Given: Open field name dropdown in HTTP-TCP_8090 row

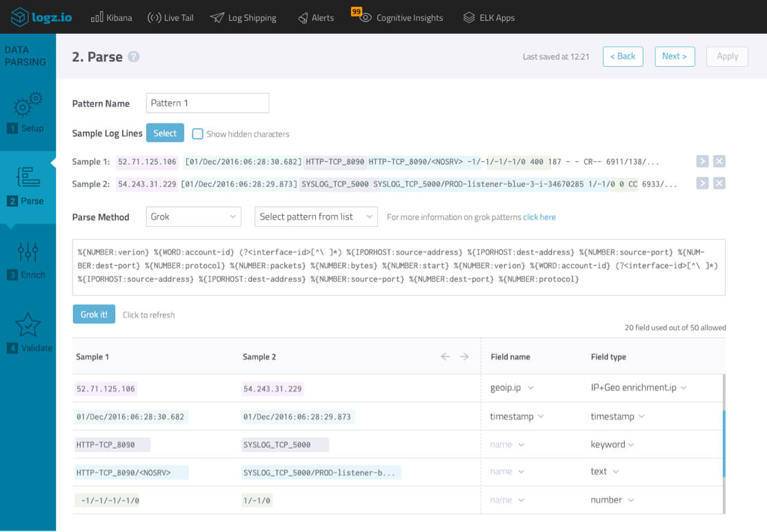Looking at the screenshot, I should 507,444.
